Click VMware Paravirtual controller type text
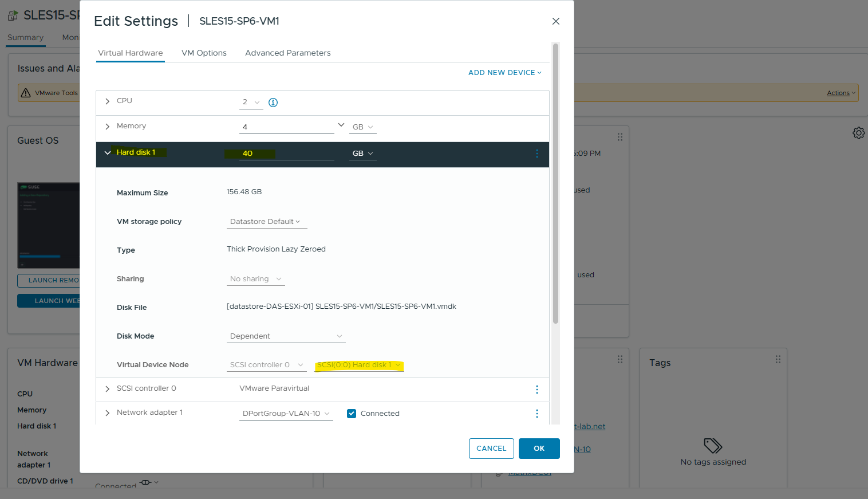The height and width of the screenshot is (499, 868). [x=274, y=388]
